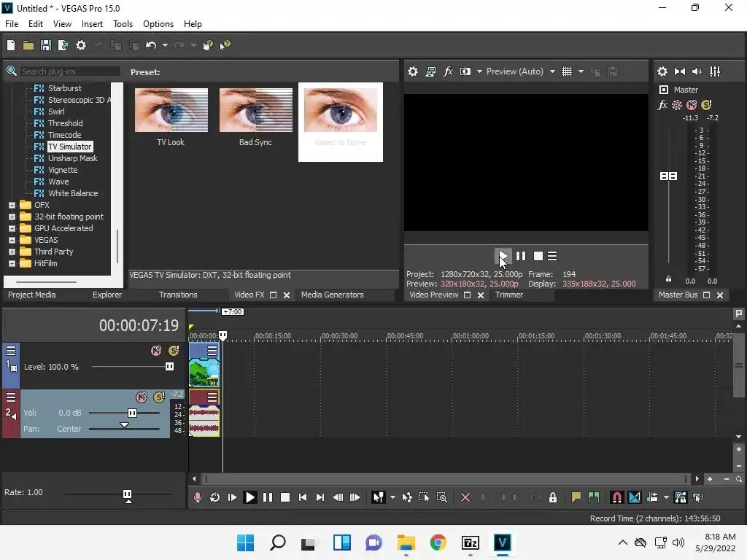This screenshot has width=747, height=560.
Task: Toggle Master Bus solo button
Action: pyautogui.click(x=706, y=105)
